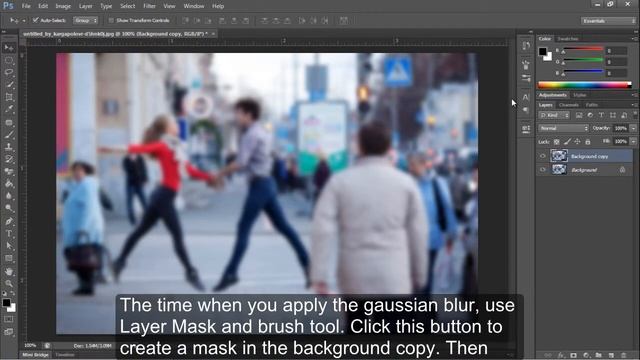Open the Mini Bridge tab
Screen dimensions: 640x360
click(36, 355)
